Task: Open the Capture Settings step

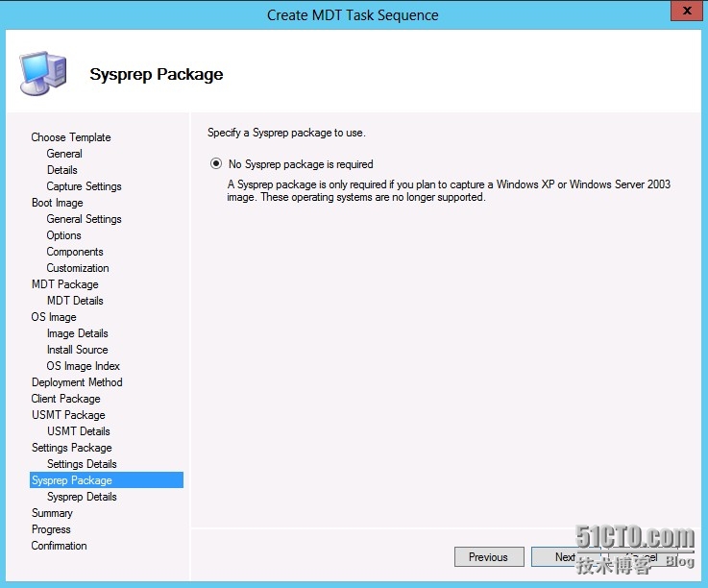Action: point(84,186)
